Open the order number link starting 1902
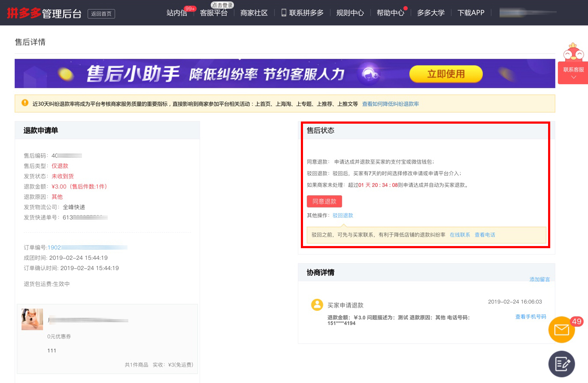The height and width of the screenshot is (383, 588). 88,248
